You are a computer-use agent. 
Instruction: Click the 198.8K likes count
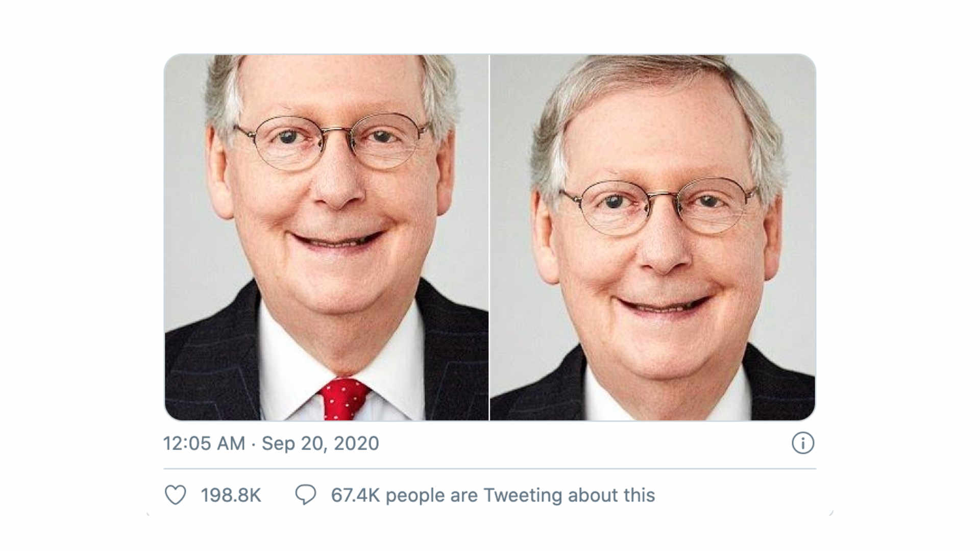click(x=231, y=495)
